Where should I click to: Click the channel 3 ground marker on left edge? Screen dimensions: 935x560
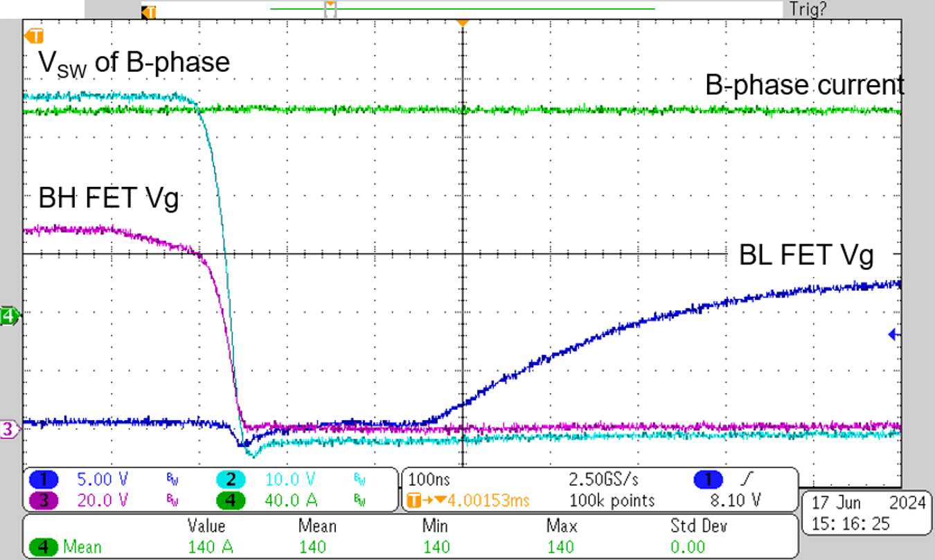[x=10, y=430]
